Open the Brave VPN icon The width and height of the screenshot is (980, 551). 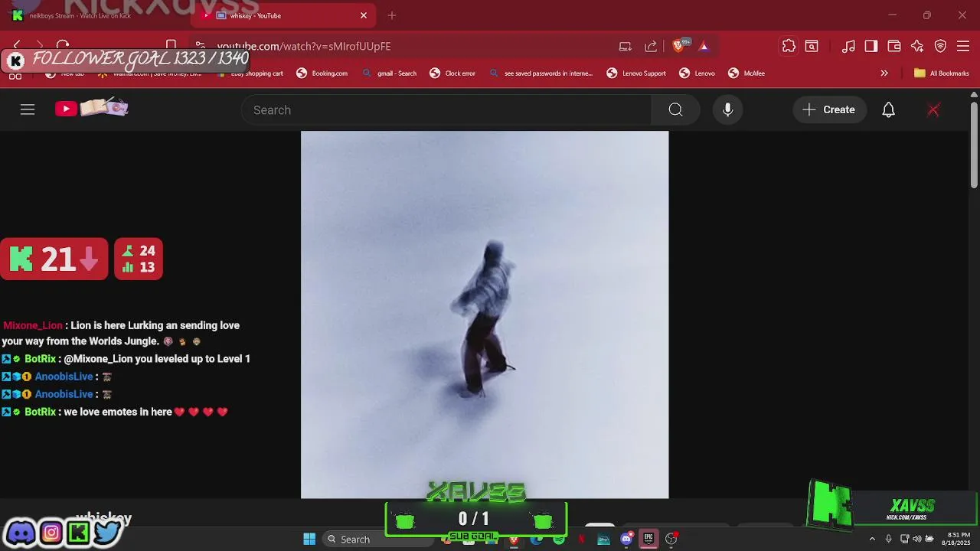click(940, 46)
